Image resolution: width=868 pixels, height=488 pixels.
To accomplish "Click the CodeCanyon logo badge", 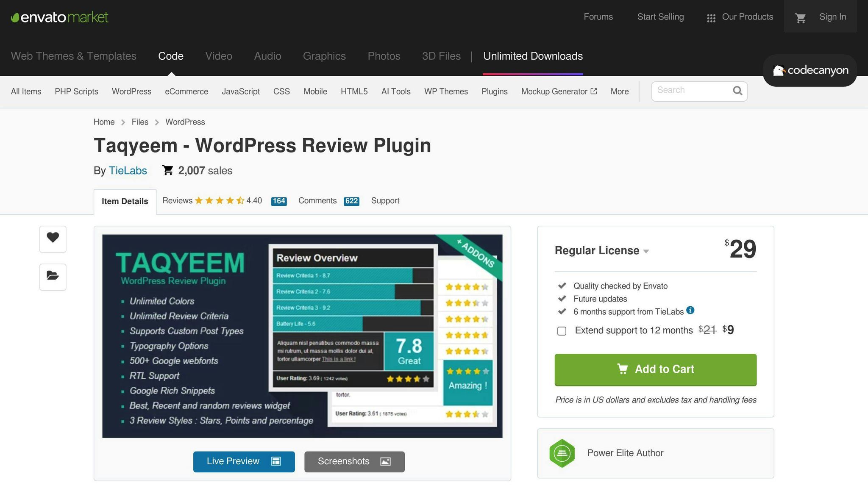I will click(x=810, y=70).
